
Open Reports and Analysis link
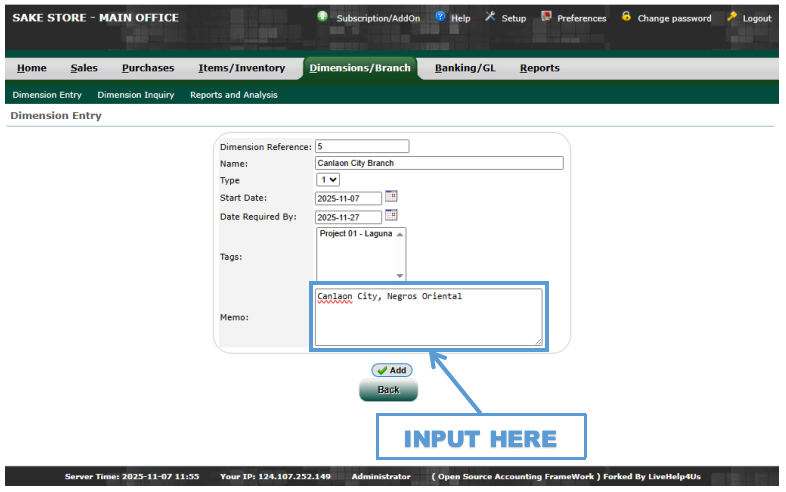(234, 95)
